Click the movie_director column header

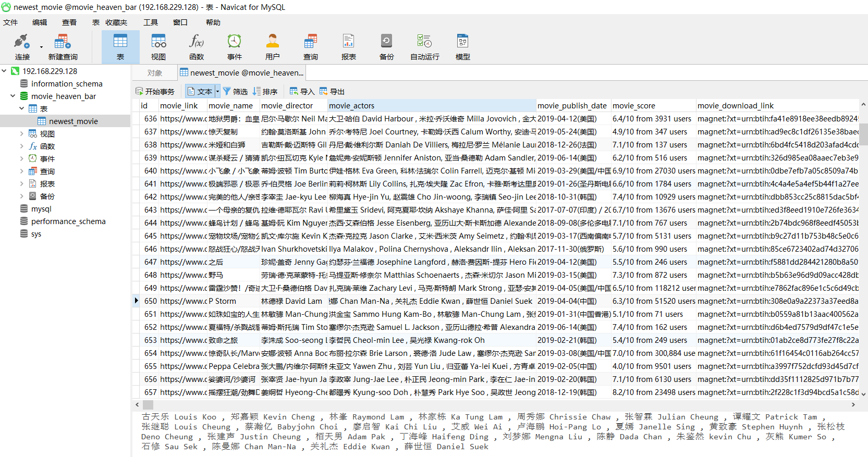click(x=294, y=106)
